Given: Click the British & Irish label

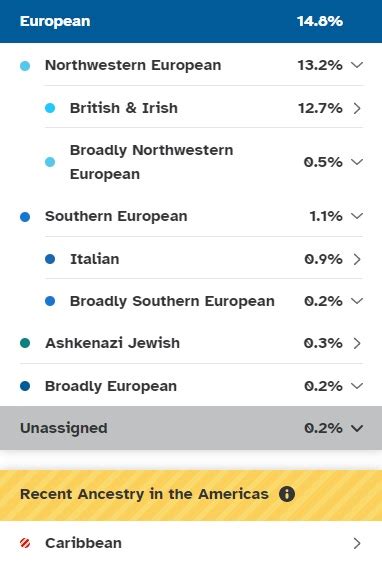Looking at the screenshot, I should point(124,108).
